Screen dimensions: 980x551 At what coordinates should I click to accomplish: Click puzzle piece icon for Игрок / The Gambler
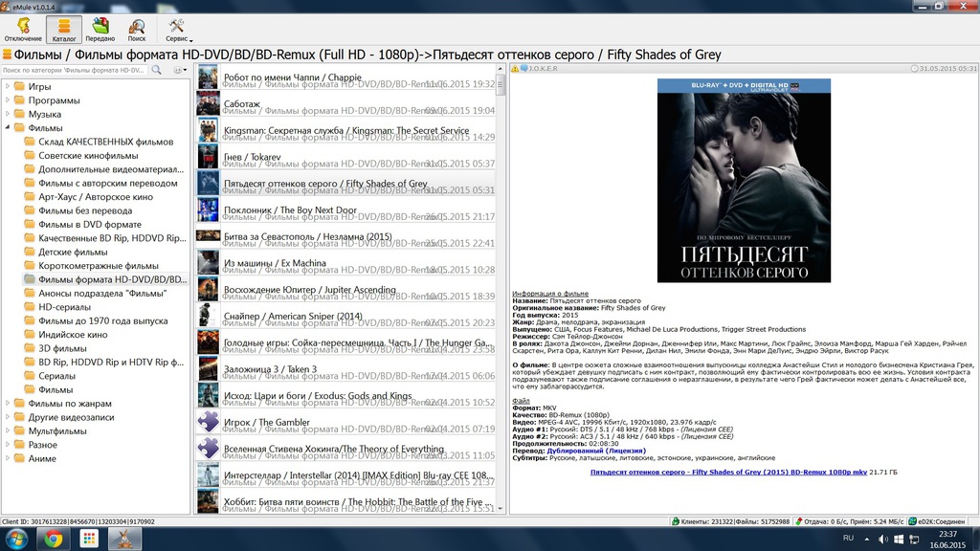[208, 422]
